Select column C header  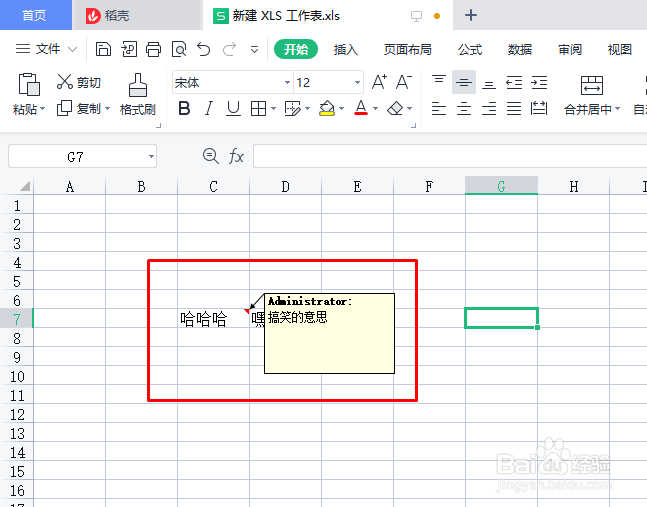click(x=213, y=186)
